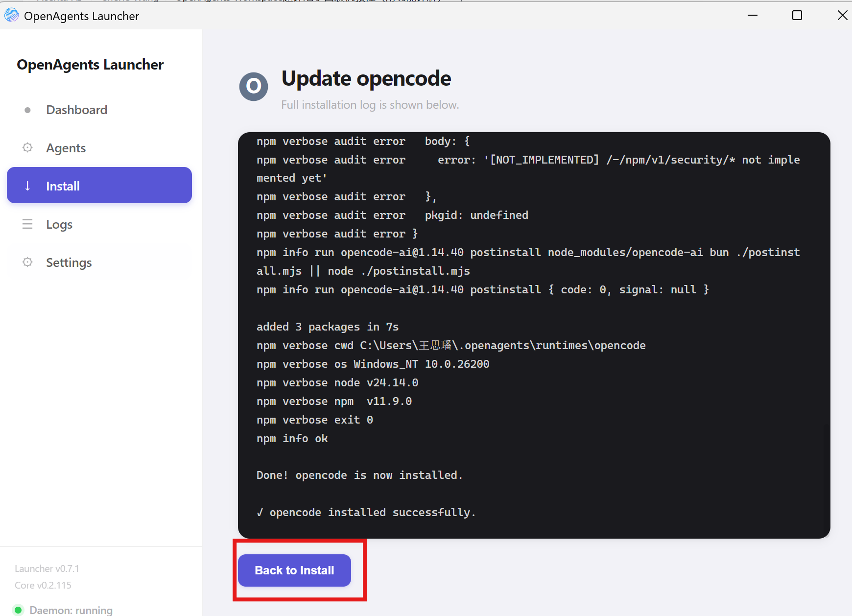Click the opencode round logo icon

point(254,87)
